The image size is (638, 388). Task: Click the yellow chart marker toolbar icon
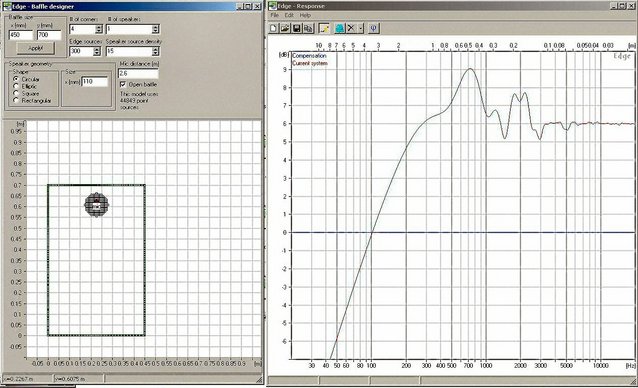pos(324,28)
